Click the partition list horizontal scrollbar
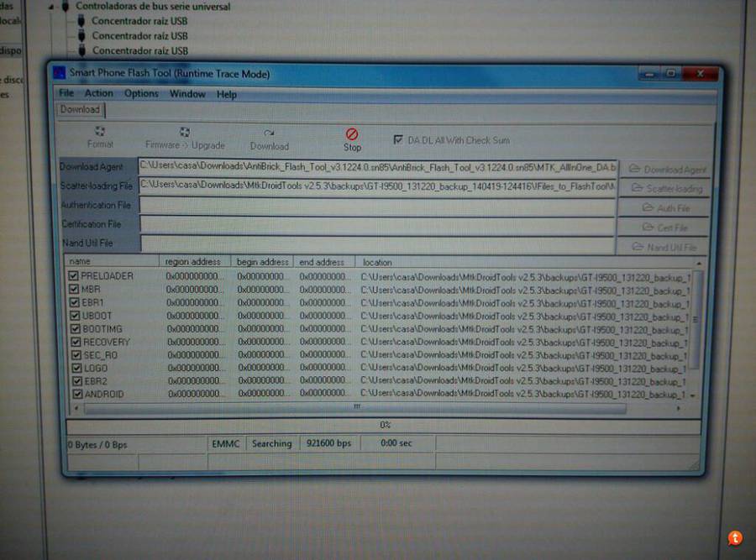The image size is (756, 560). [x=356, y=407]
